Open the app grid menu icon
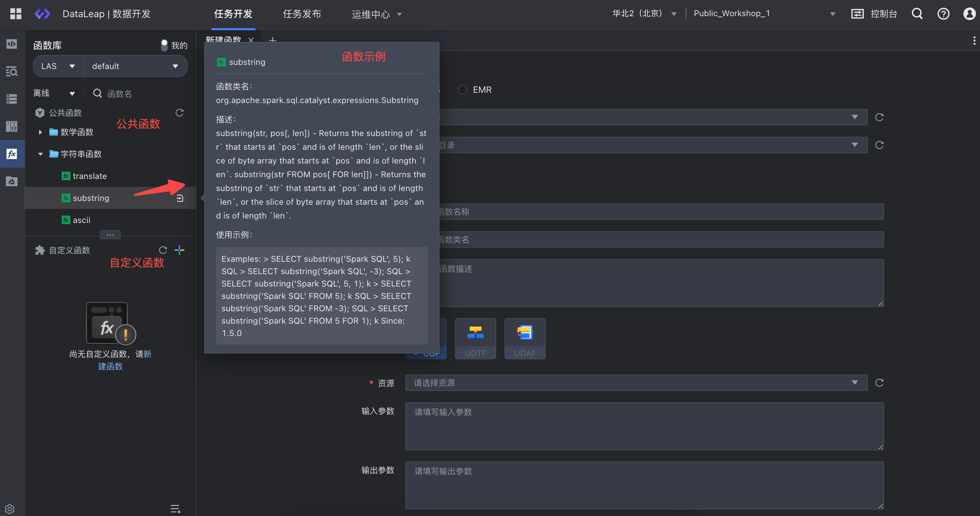The height and width of the screenshot is (516, 980). coord(15,14)
